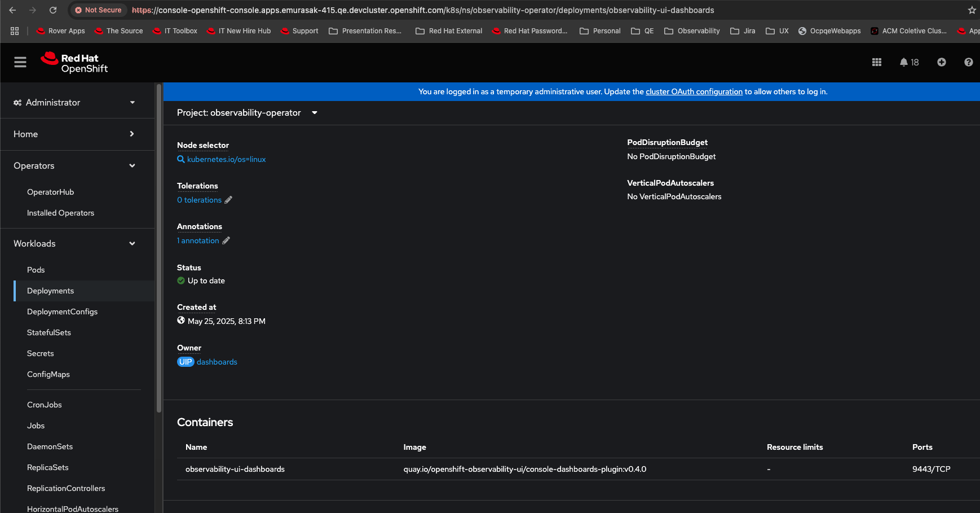Open the Project observability-operator dropdown

click(247, 113)
